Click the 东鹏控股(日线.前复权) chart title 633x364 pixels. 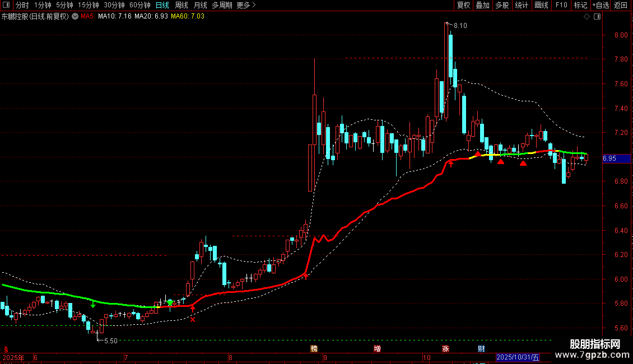pyautogui.click(x=35, y=17)
